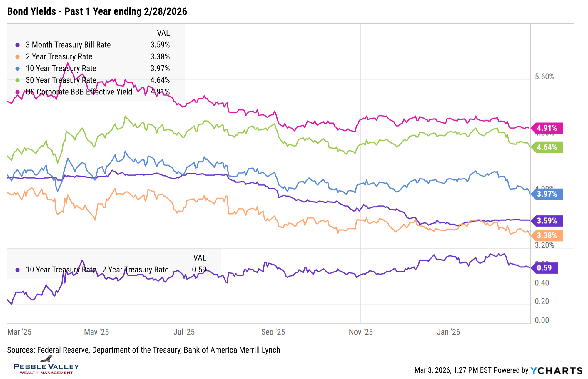Screen dimensions: 588x379
Task: Click the blue 3.97% end value flag
Action: pos(547,194)
